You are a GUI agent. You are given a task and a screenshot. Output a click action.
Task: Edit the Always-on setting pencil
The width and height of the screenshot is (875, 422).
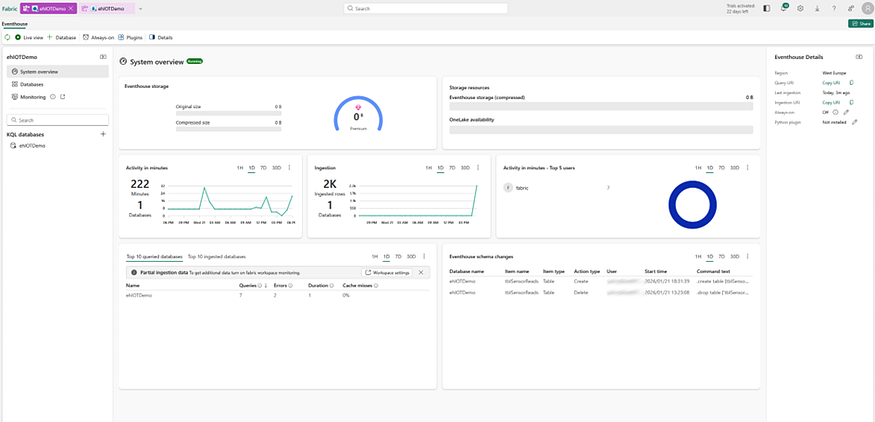[846, 112]
